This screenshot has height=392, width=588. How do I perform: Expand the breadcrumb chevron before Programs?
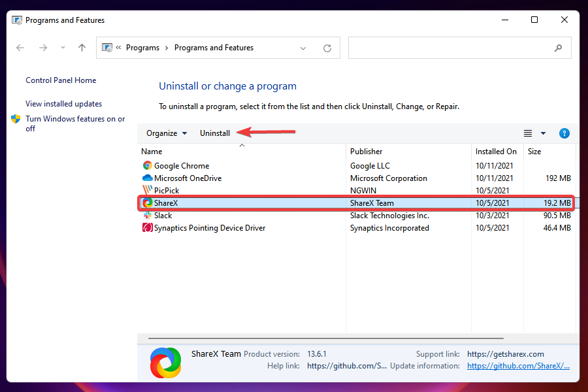point(118,48)
